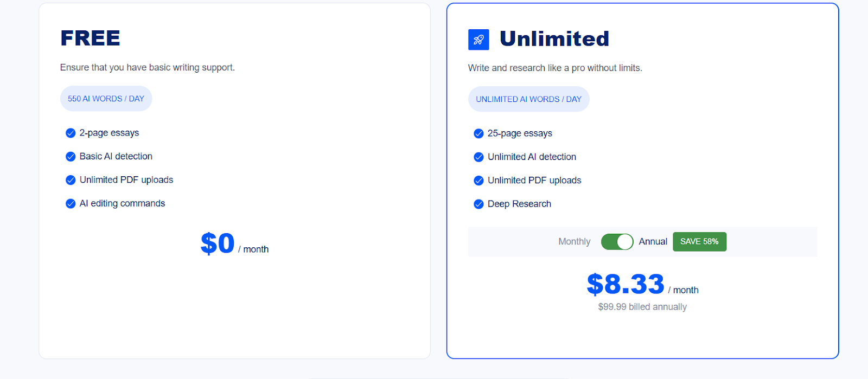The height and width of the screenshot is (379, 868).
Task: Click the checkmark beside Unlimited AI detection
Action: [478, 157]
